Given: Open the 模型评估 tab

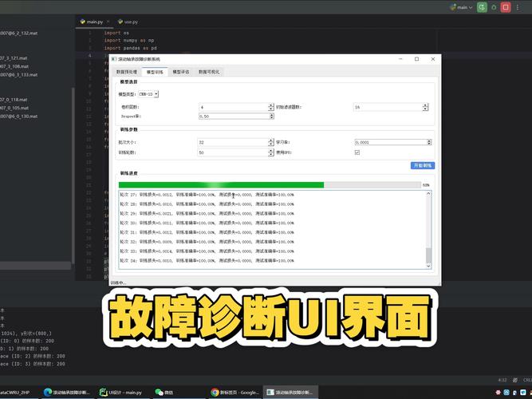Looking at the screenshot, I should coord(181,72).
